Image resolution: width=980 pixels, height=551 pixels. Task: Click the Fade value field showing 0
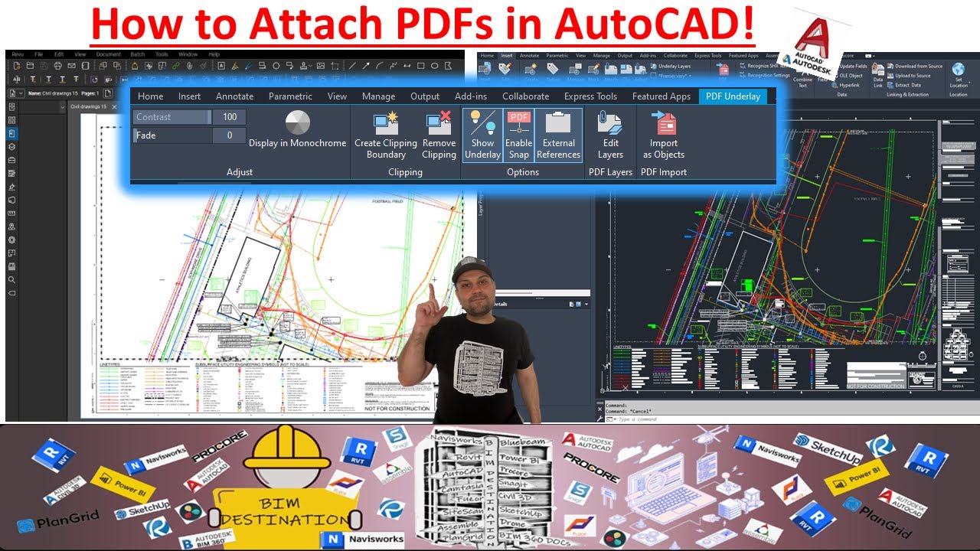[x=230, y=135]
